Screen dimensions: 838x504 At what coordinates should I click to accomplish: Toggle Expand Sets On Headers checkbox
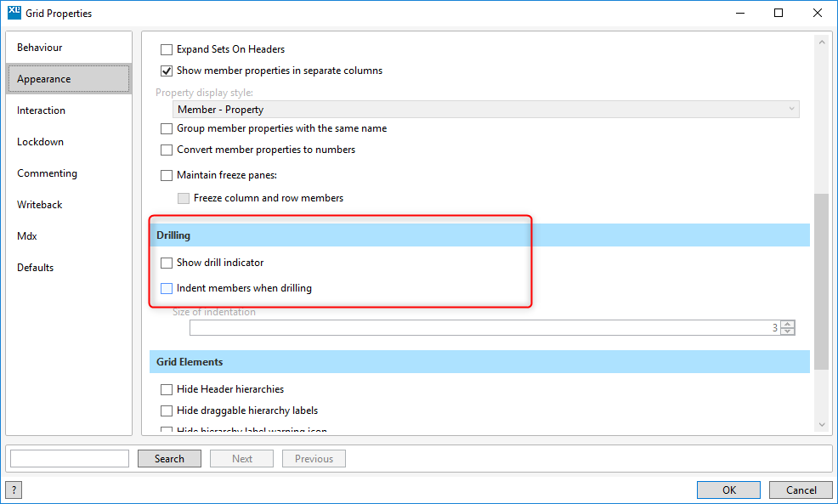tap(167, 49)
